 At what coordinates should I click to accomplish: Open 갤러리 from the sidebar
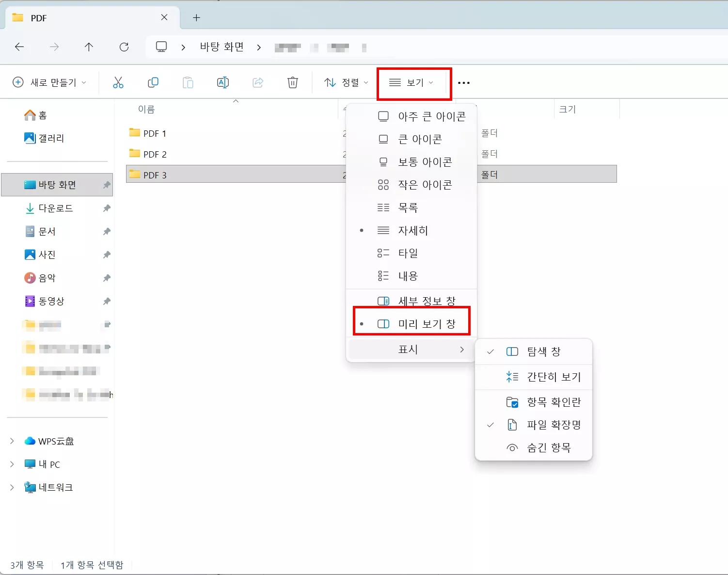click(x=50, y=138)
